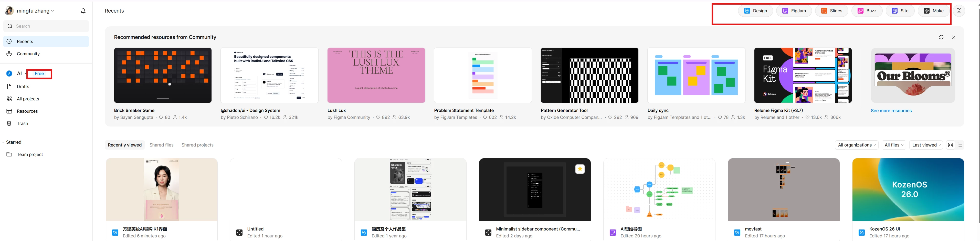Create a new Make file
980x241 pixels.
[934, 11]
